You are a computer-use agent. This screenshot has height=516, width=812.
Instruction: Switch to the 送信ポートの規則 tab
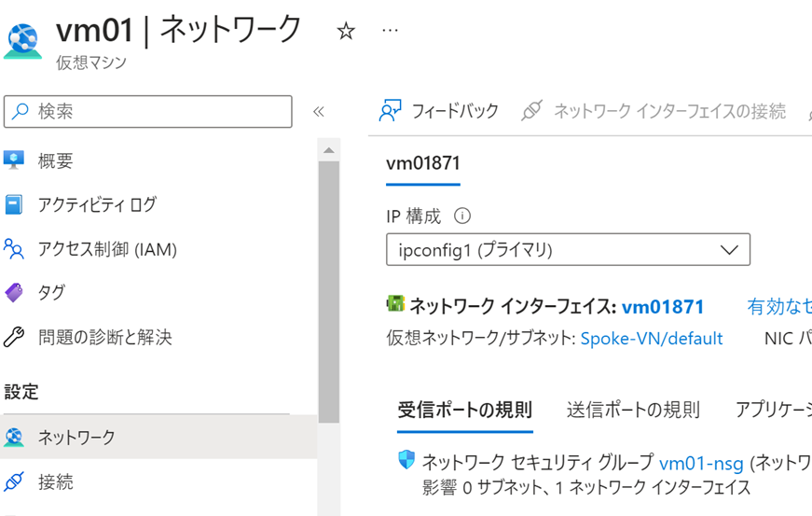point(633,410)
